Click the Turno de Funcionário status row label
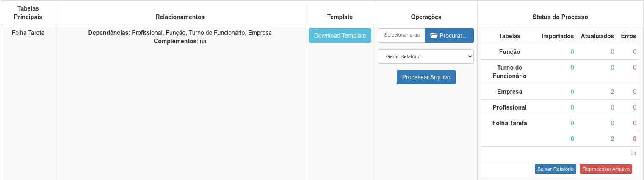 (509, 72)
